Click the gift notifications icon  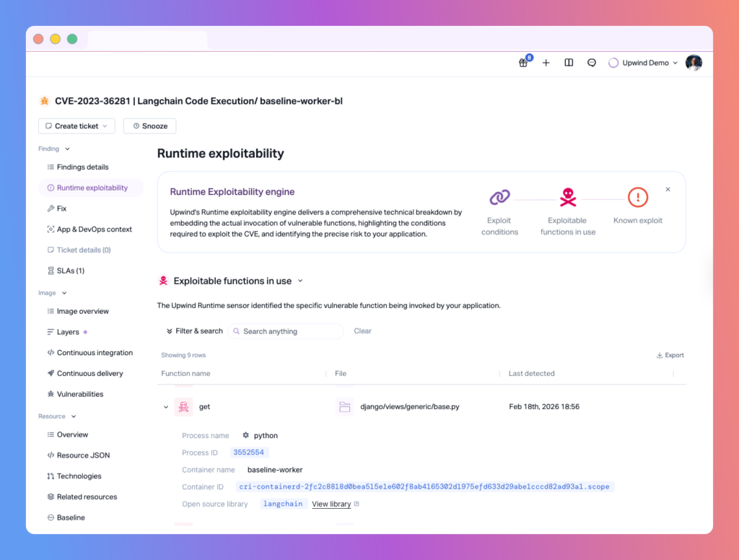(x=523, y=63)
